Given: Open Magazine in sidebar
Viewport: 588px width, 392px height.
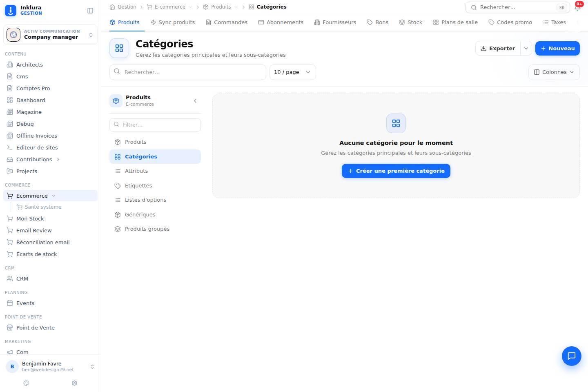Looking at the screenshot, I should click(50, 112).
